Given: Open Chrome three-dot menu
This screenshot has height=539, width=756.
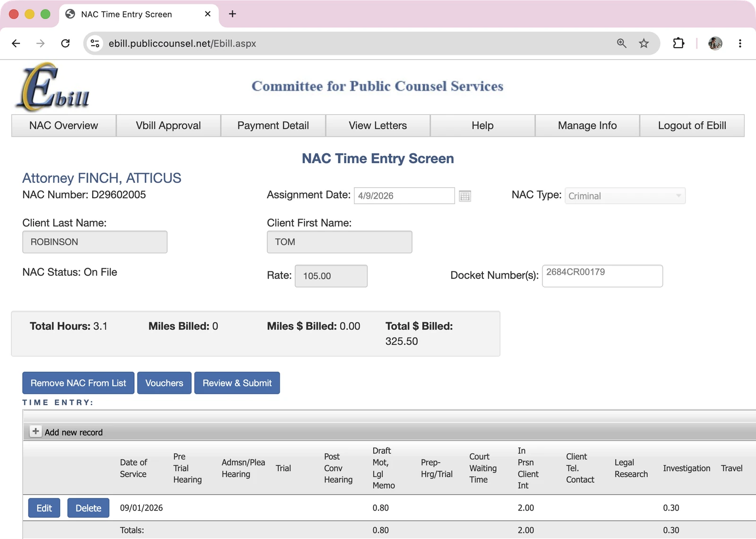Looking at the screenshot, I should pyautogui.click(x=740, y=43).
